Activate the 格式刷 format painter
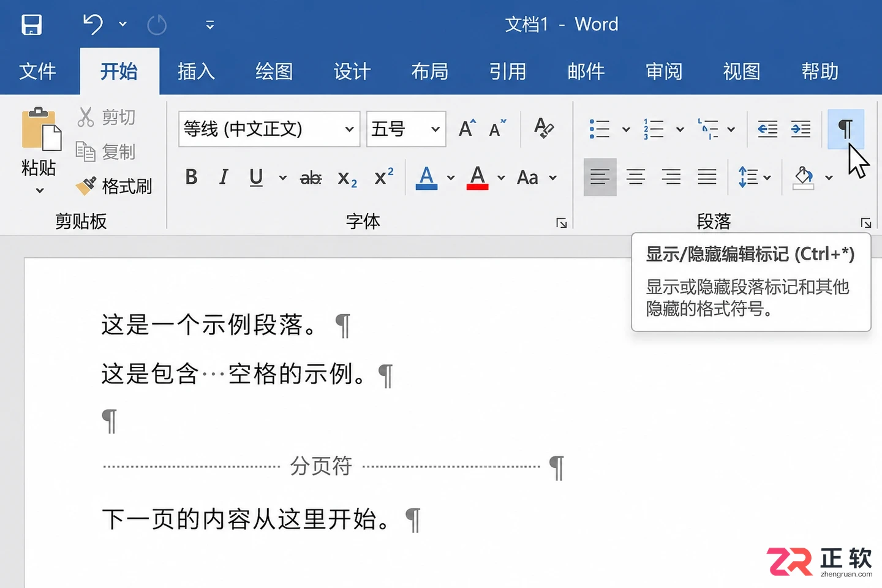The height and width of the screenshot is (588, 882). [x=114, y=186]
